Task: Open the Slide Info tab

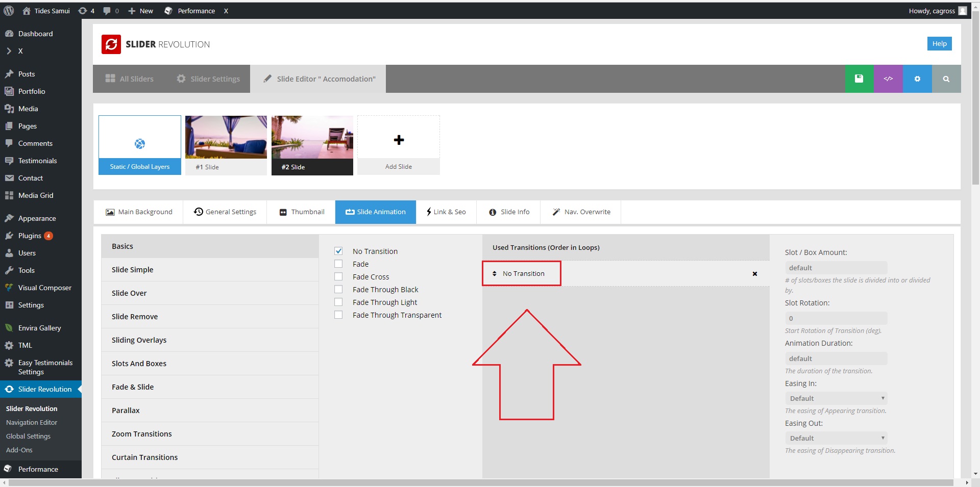Action: pos(509,212)
